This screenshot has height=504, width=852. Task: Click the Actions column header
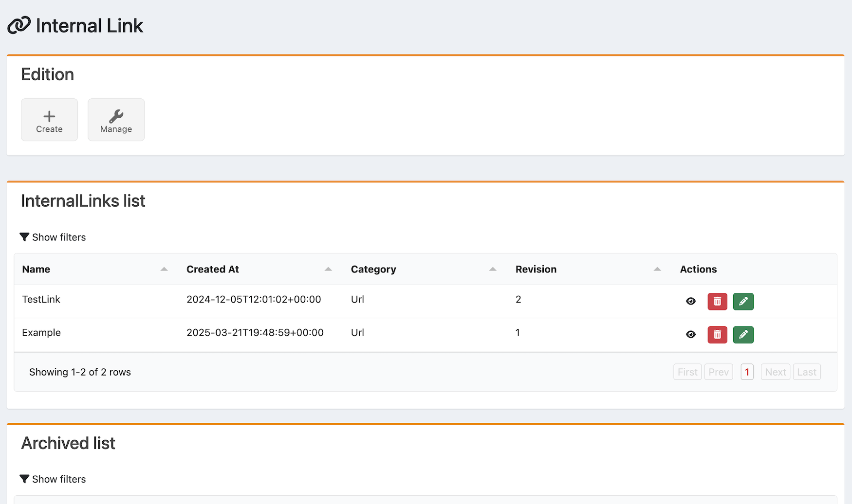tap(698, 269)
